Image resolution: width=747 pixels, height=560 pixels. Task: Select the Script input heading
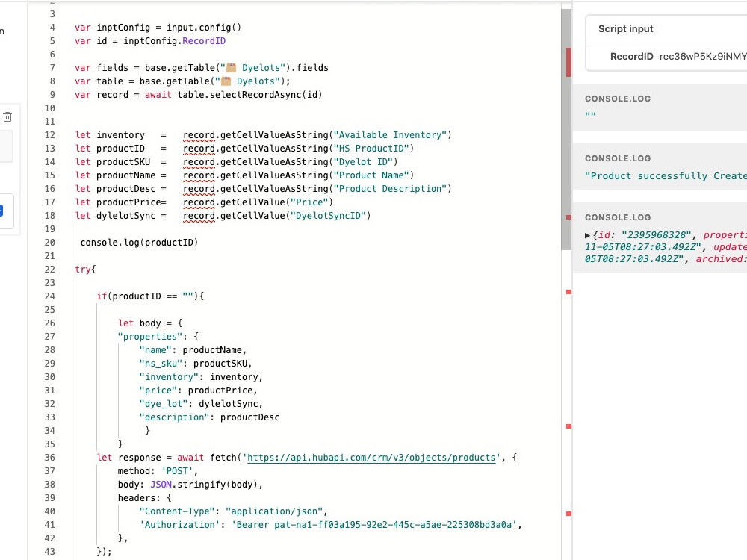click(x=625, y=29)
